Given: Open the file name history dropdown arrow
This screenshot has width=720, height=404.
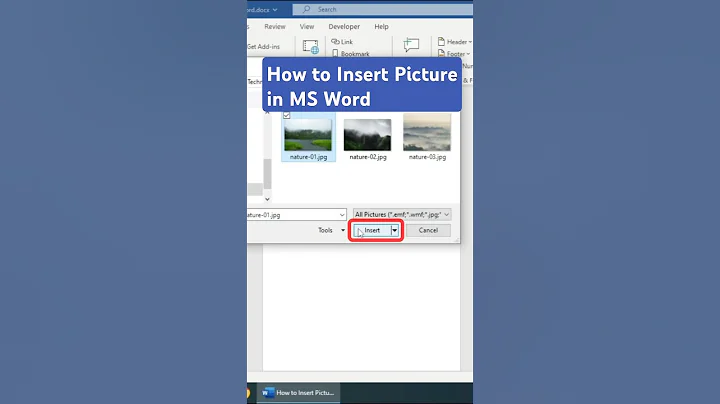Looking at the screenshot, I should point(342,215).
